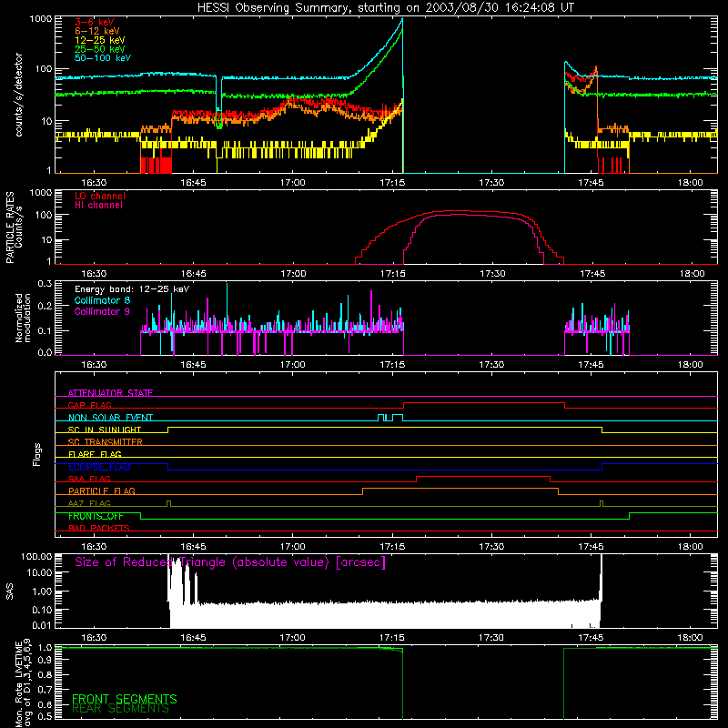Click 17:30 tick under the particle rates panel
The image size is (728, 728).
[x=491, y=274]
